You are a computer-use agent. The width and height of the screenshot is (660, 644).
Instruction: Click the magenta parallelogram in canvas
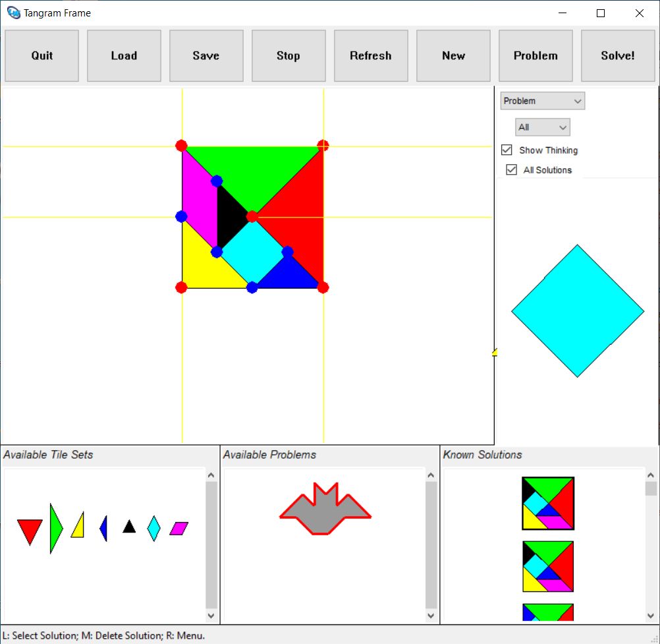199,198
